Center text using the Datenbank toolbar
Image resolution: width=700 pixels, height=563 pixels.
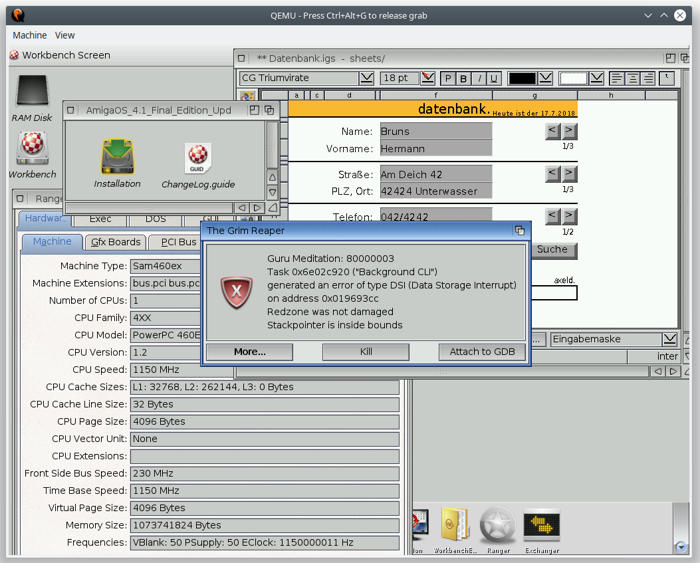(x=632, y=78)
